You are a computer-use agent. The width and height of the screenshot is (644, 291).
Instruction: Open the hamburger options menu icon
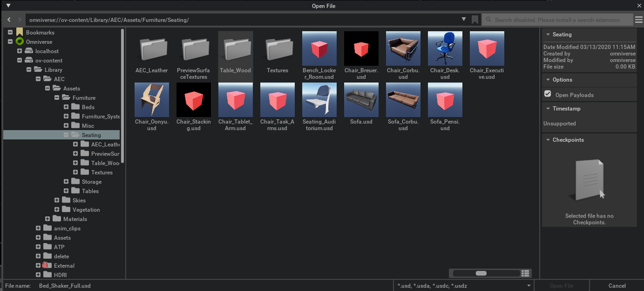(638, 20)
